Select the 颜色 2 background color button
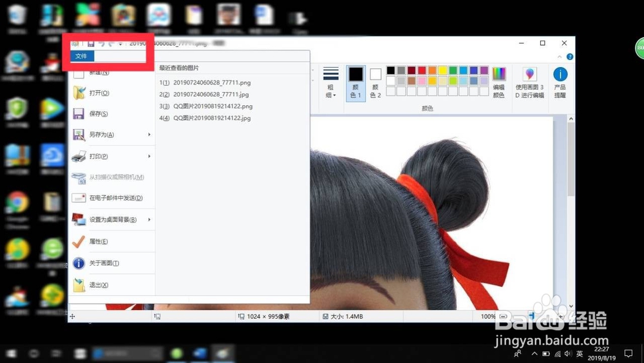This screenshot has height=363, width=644. pos(375,83)
